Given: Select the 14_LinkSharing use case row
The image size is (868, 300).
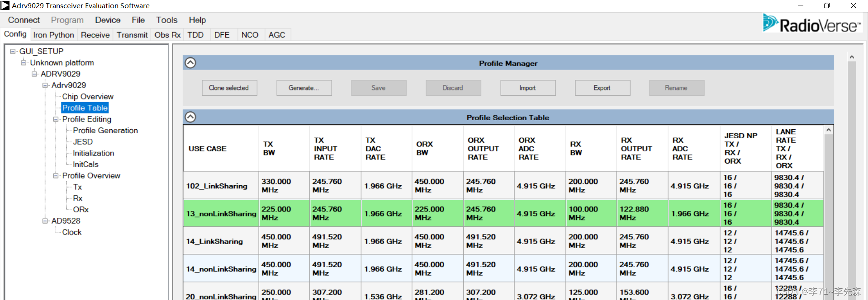Looking at the screenshot, I should 503,241.
